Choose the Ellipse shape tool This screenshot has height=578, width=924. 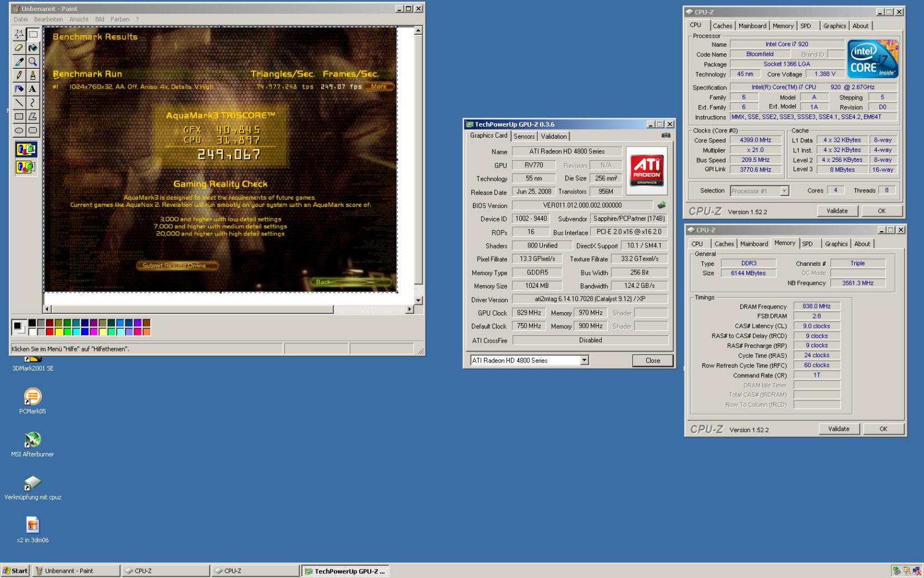(19, 131)
